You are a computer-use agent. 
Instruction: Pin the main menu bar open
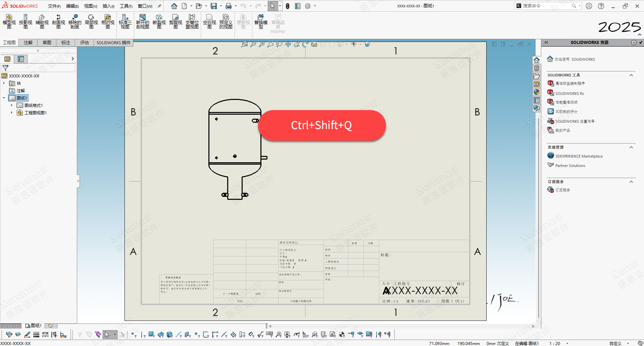point(159,6)
